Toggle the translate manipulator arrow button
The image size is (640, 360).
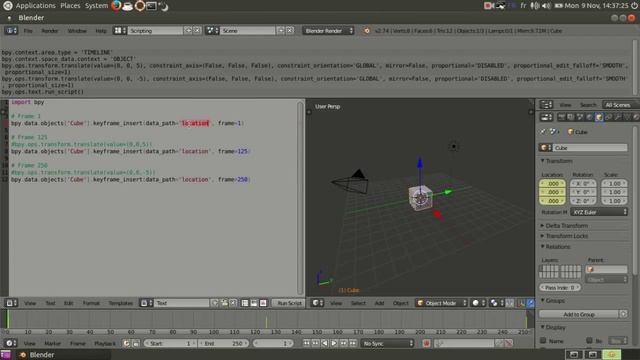coord(531,303)
